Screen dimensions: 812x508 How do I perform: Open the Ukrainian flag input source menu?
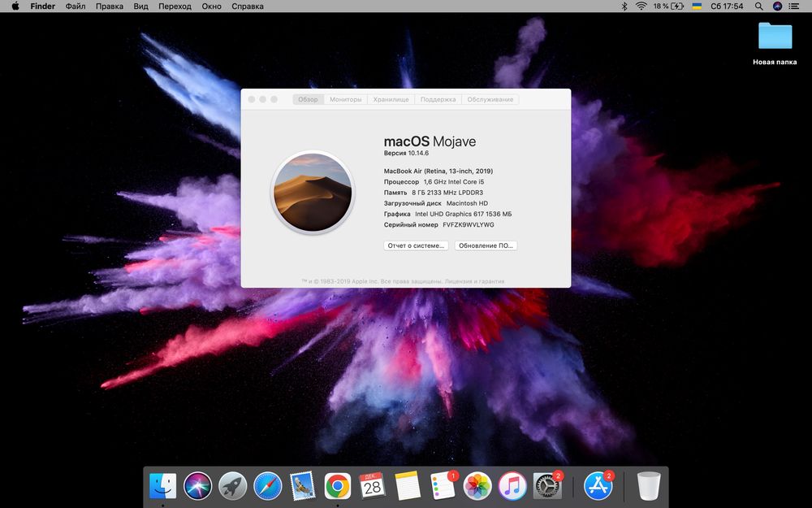697,7
